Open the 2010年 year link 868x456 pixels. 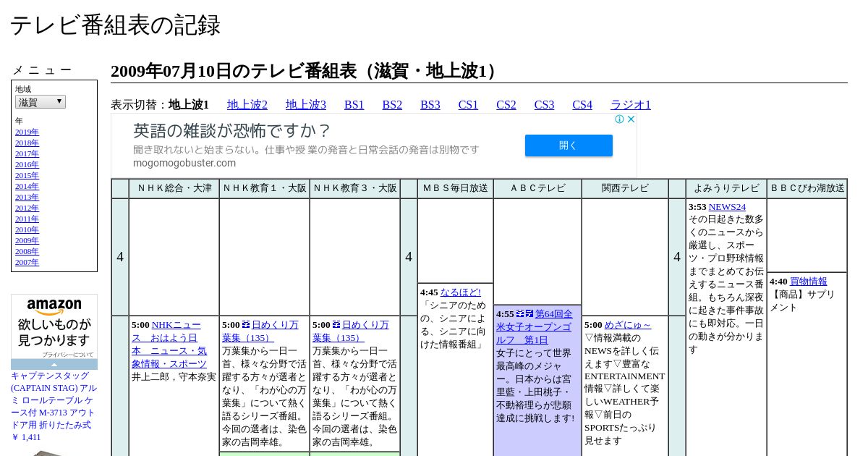27,230
